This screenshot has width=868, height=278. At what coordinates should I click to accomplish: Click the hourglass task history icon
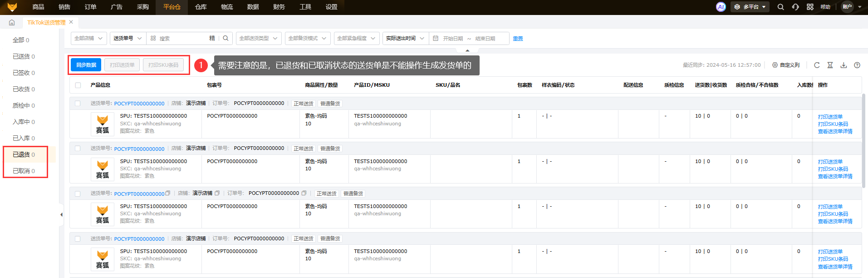[830, 65]
